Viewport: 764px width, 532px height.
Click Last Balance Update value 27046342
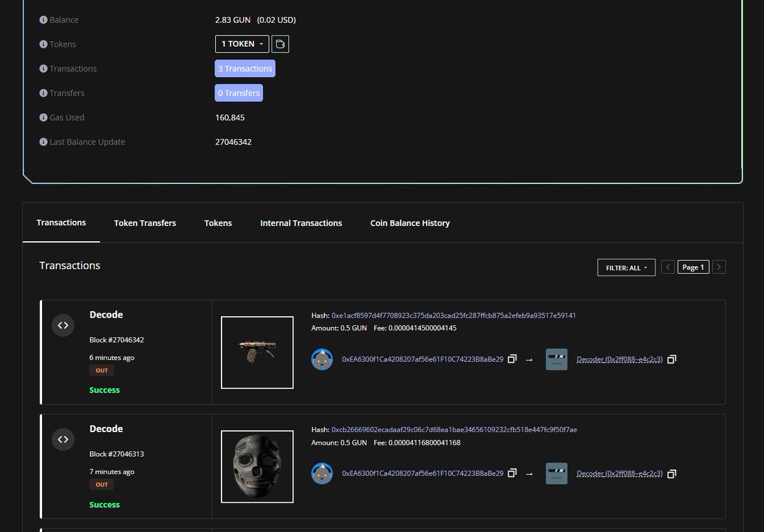pyautogui.click(x=234, y=142)
